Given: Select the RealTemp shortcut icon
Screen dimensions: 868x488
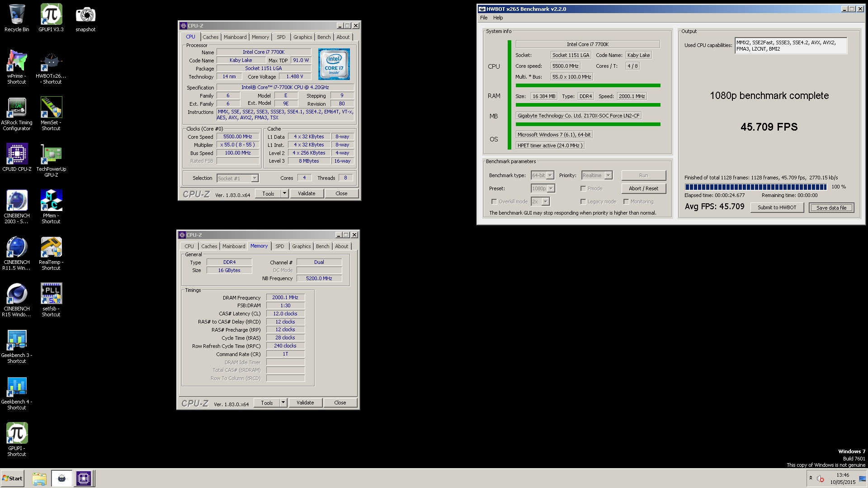Looking at the screenshot, I should click(51, 253).
